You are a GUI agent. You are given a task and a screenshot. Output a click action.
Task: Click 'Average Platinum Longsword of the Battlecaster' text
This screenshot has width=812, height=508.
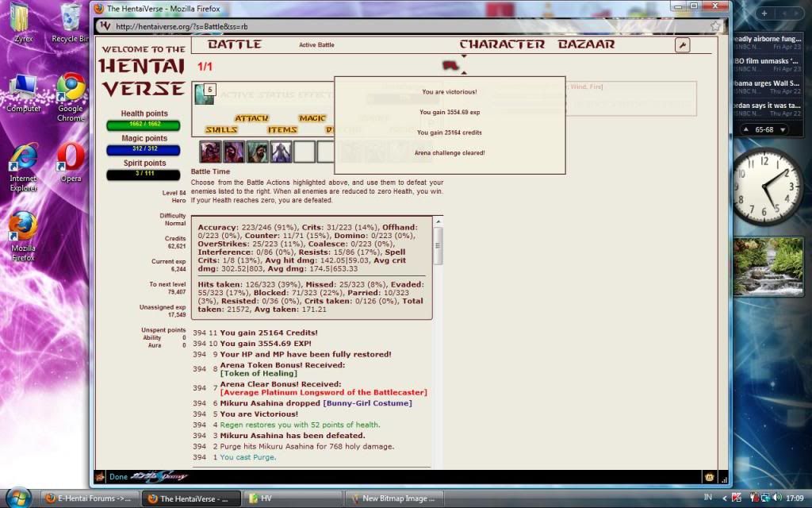pyautogui.click(x=324, y=392)
